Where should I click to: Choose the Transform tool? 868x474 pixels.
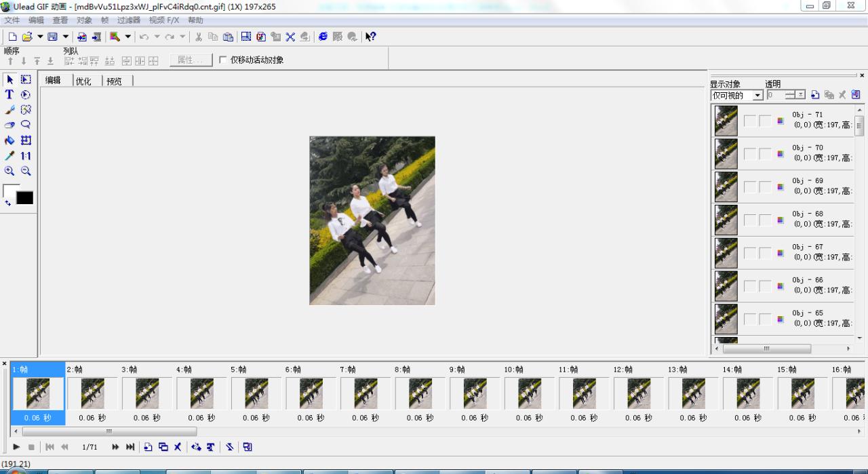26,140
